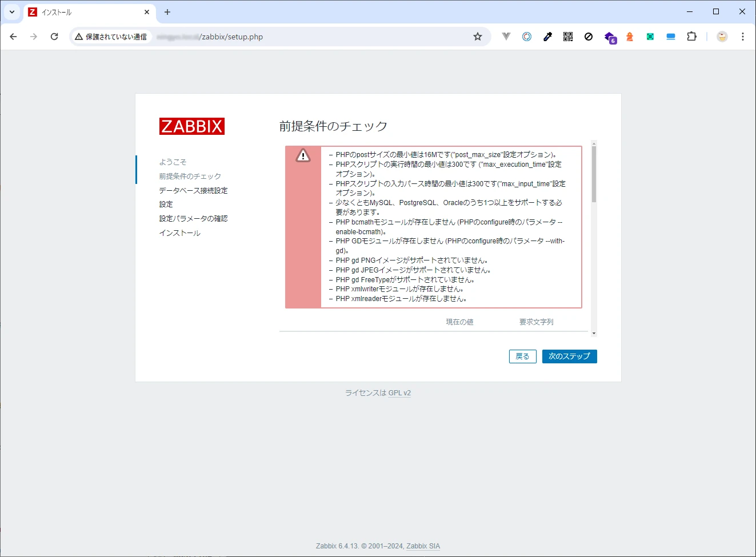756x557 pixels.
Task: Click the scrollbar thumb of the requirements list
Action: click(x=594, y=174)
